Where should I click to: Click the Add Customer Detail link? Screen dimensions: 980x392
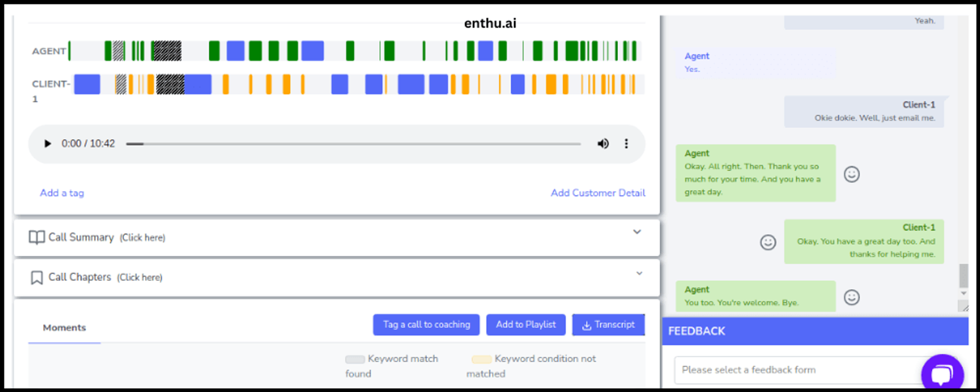(x=598, y=193)
